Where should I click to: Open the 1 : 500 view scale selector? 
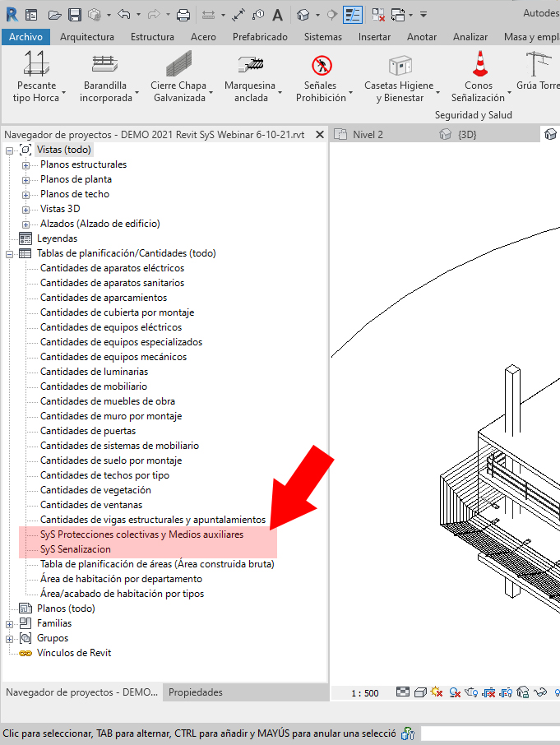click(365, 693)
